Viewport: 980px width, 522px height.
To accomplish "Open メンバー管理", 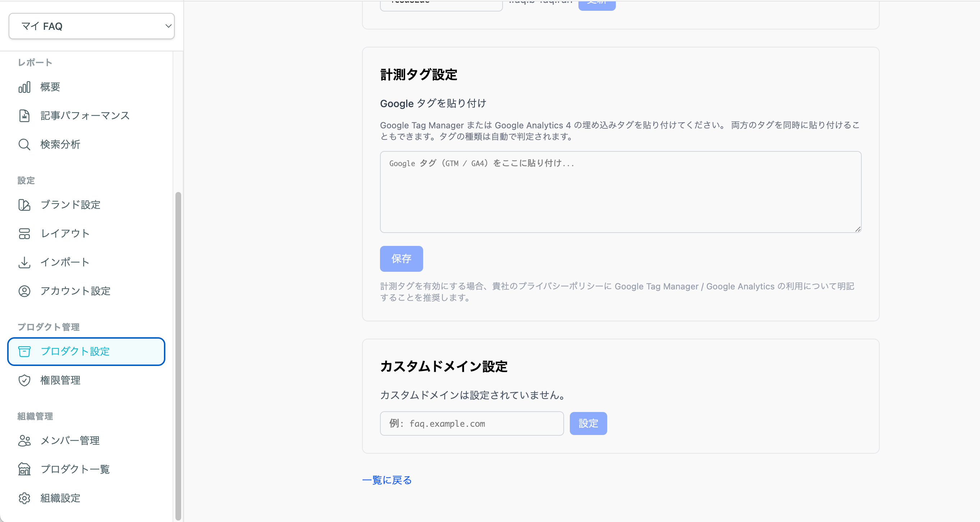I will [x=70, y=441].
